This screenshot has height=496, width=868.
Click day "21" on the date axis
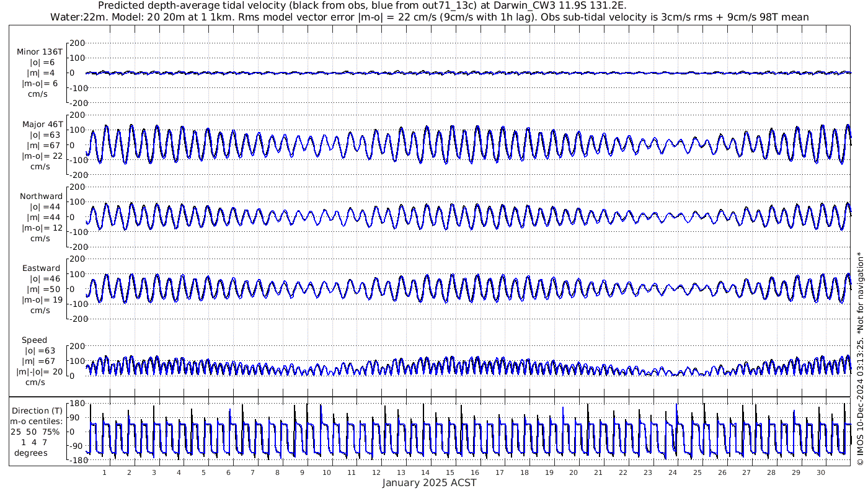pyautogui.click(x=599, y=473)
